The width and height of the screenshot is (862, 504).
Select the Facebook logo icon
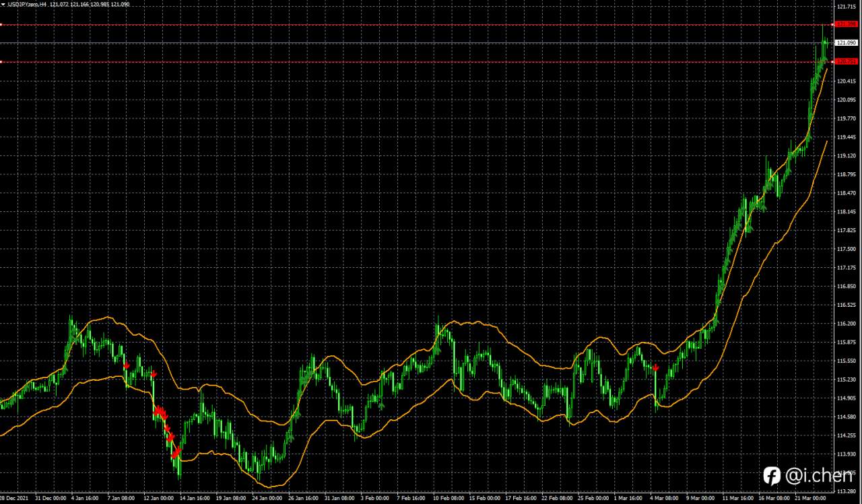772,476
